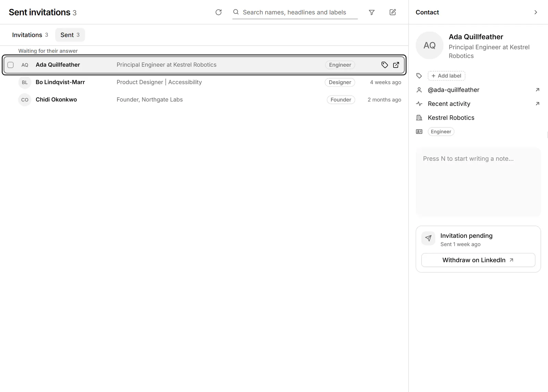Screen dimensions: 548x392
Task: Click the paper plane invitation icon
Action: tap(428, 238)
